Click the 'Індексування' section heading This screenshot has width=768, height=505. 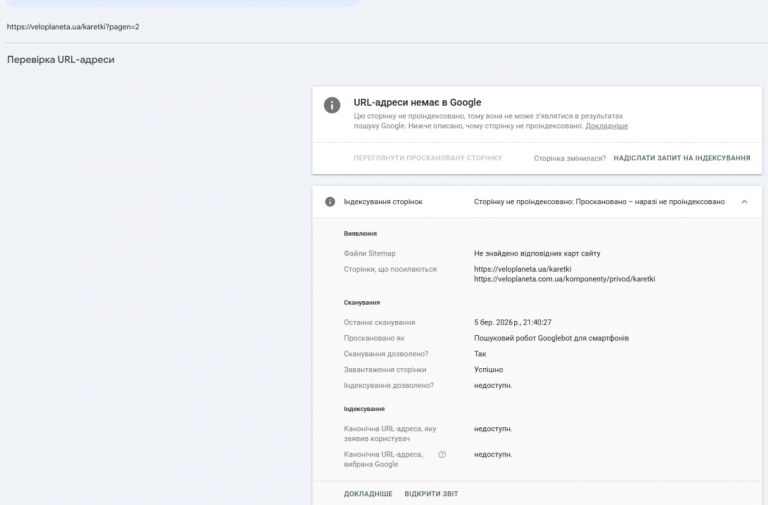click(x=364, y=409)
